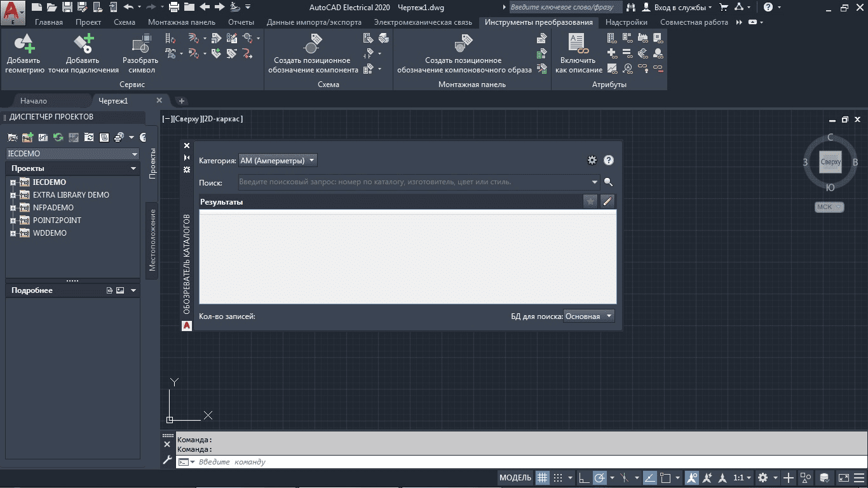Switch to Монтажная панель ribbon tab
The image size is (868, 488).
click(182, 22)
